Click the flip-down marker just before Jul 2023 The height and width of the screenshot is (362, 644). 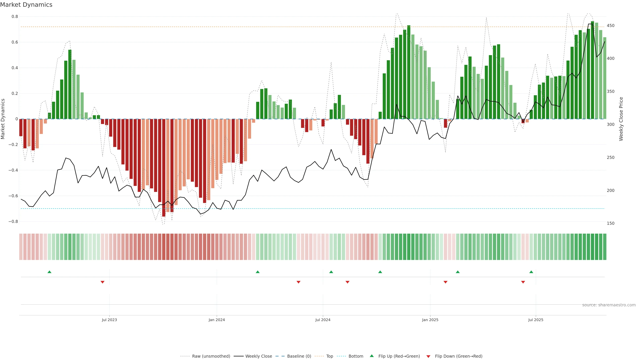(102, 282)
